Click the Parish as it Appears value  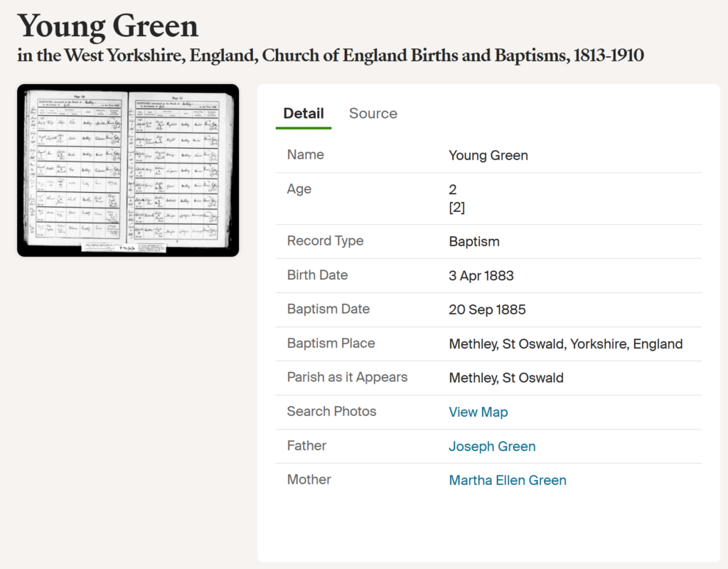(506, 378)
